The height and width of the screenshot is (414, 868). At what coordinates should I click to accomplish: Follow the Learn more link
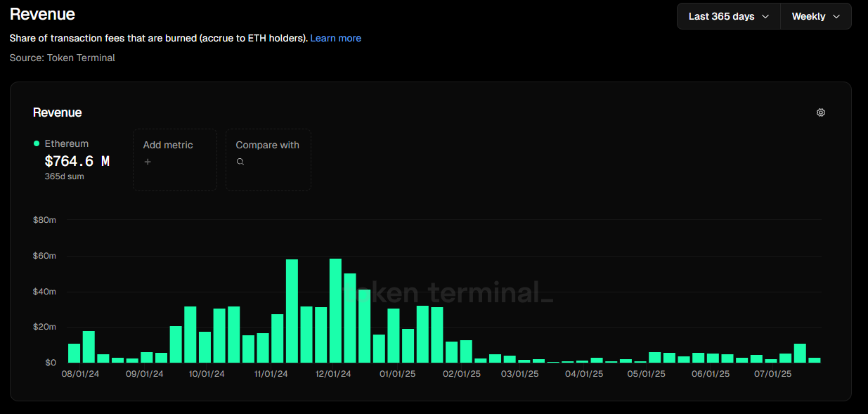[336, 38]
